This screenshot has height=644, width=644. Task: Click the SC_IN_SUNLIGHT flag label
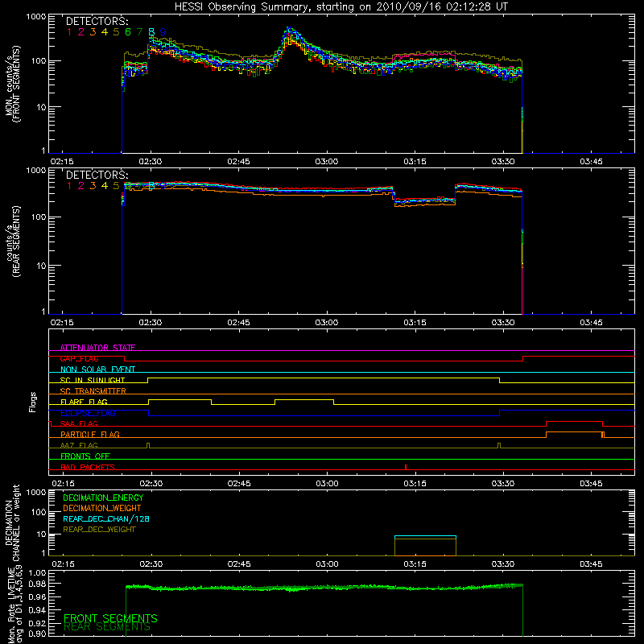(x=93, y=380)
